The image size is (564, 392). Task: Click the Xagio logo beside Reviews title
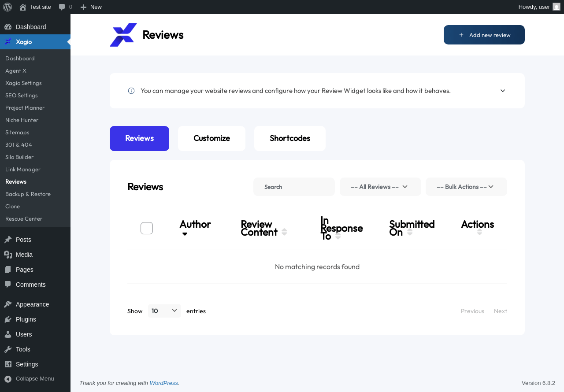pos(123,35)
